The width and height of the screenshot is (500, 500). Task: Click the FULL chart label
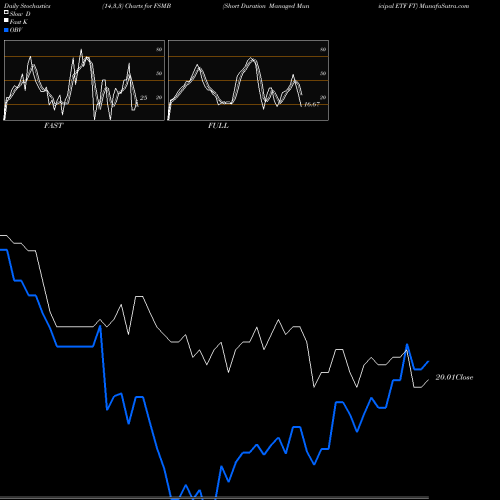point(218,126)
